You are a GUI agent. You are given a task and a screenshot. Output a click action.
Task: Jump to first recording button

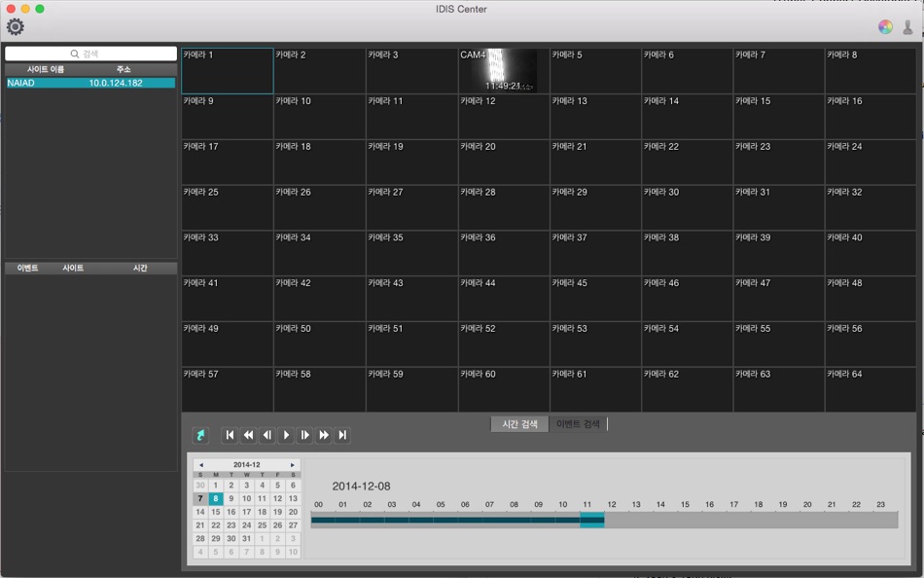[x=230, y=435]
